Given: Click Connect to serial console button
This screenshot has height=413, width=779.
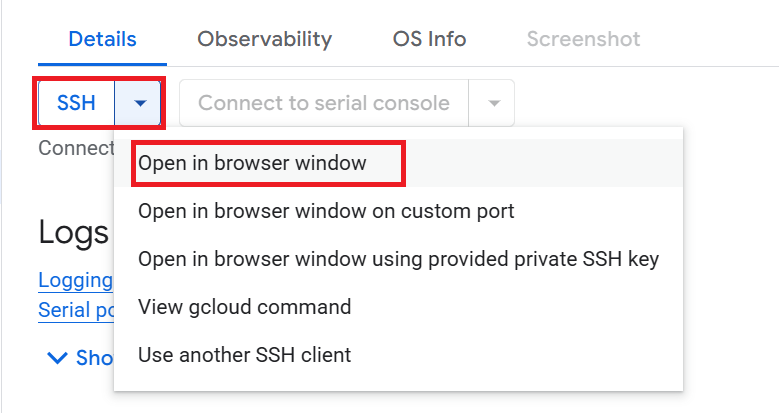Looking at the screenshot, I should click(x=324, y=103).
